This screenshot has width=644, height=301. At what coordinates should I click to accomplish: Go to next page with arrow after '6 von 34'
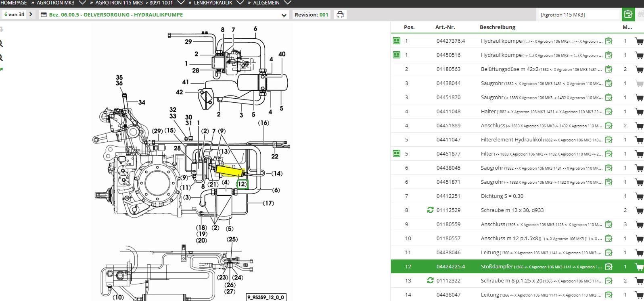(x=31, y=15)
